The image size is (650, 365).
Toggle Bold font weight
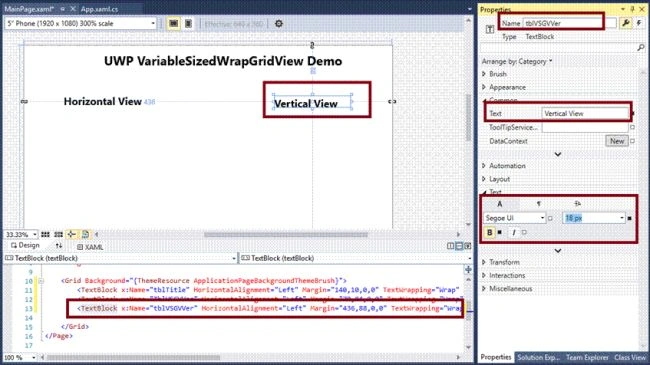tap(490, 233)
